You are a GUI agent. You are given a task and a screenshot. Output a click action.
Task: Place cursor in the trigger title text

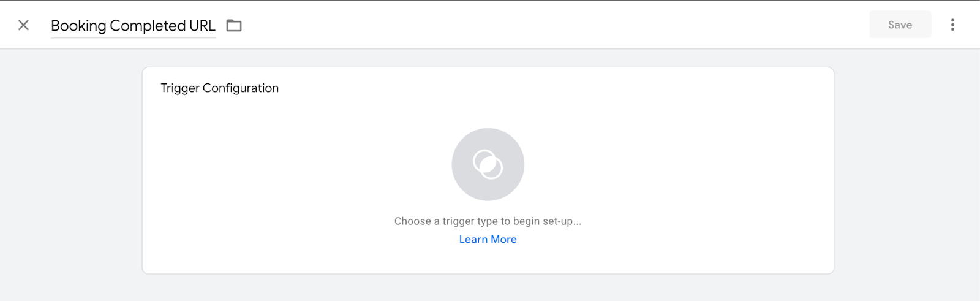133,26
